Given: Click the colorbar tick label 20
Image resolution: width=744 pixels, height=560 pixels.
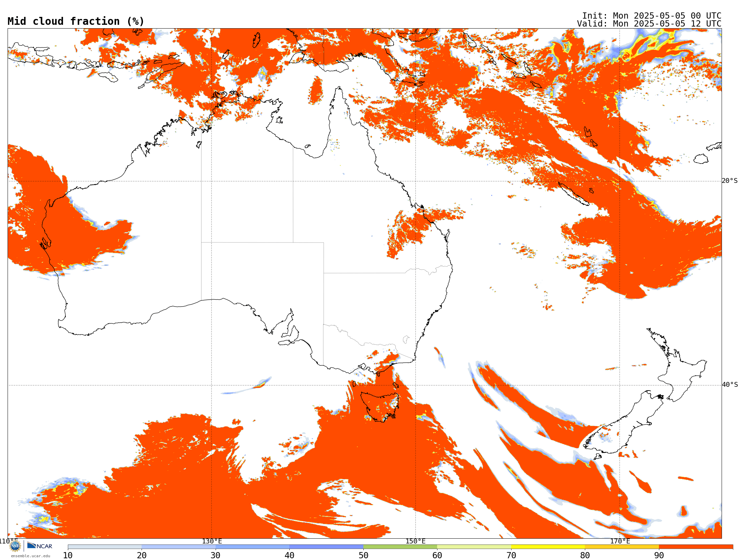Looking at the screenshot, I should pos(142,555).
